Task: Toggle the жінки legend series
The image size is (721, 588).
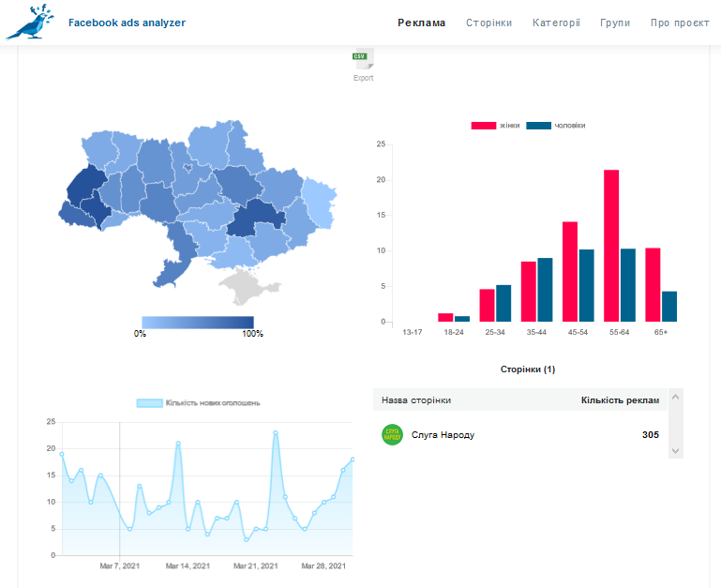Action: (x=495, y=126)
